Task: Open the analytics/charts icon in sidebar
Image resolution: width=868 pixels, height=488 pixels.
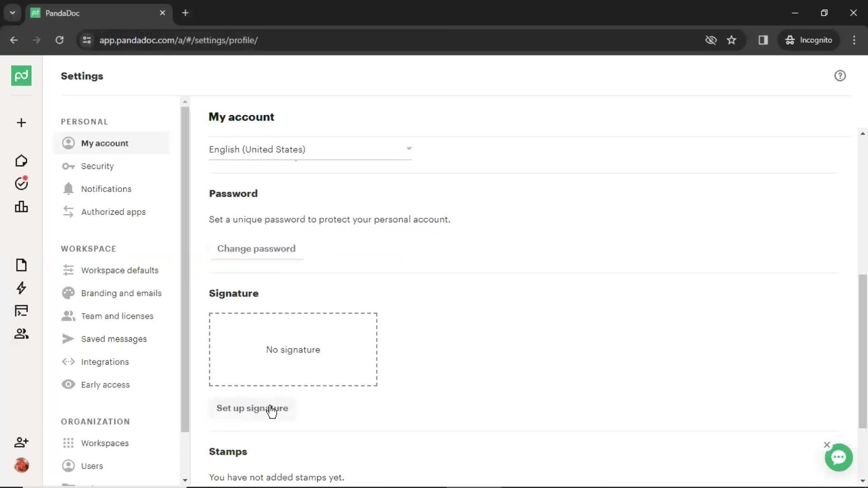Action: coord(21,207)
